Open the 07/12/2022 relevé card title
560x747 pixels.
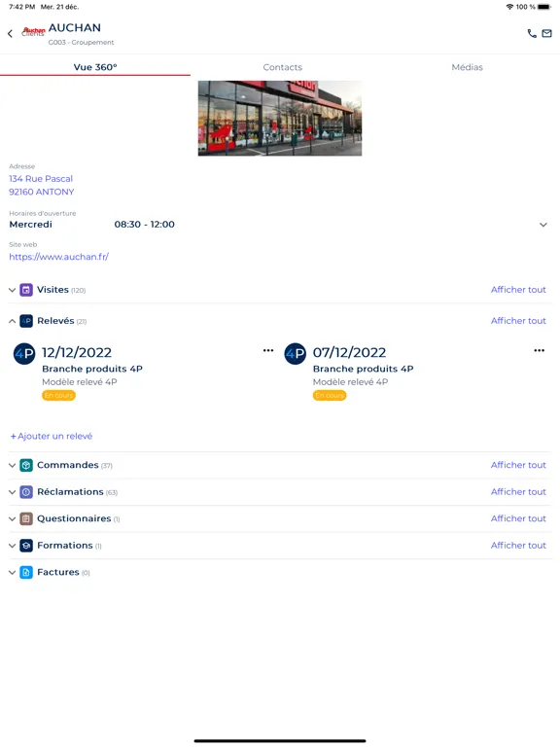(x=350, y=352)
